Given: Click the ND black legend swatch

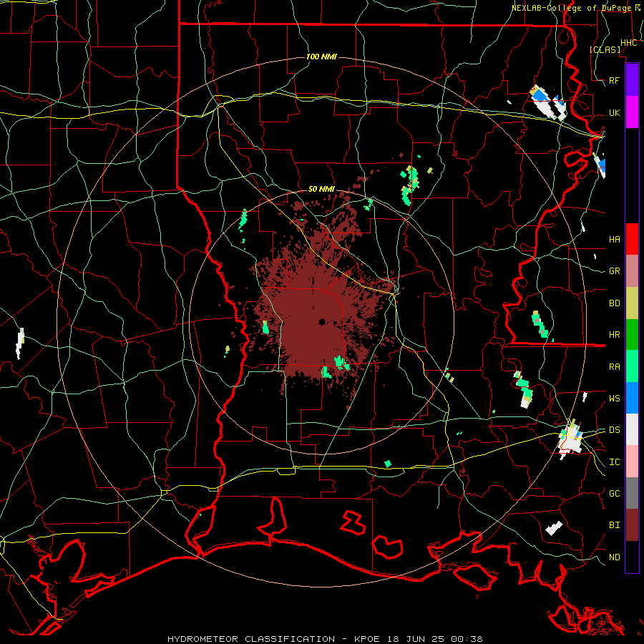Looking at the screenshot, I should point(632,557).
